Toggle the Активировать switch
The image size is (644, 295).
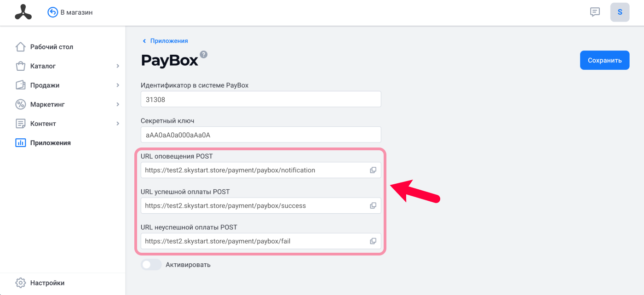point(151,265)
